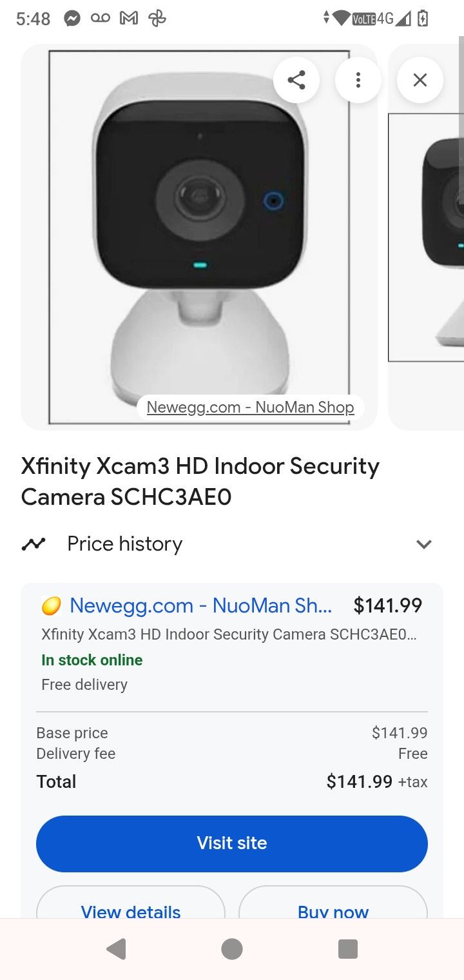Expand the Price history section
Viewport: 464px width, 980px height.
click(424, 544)
